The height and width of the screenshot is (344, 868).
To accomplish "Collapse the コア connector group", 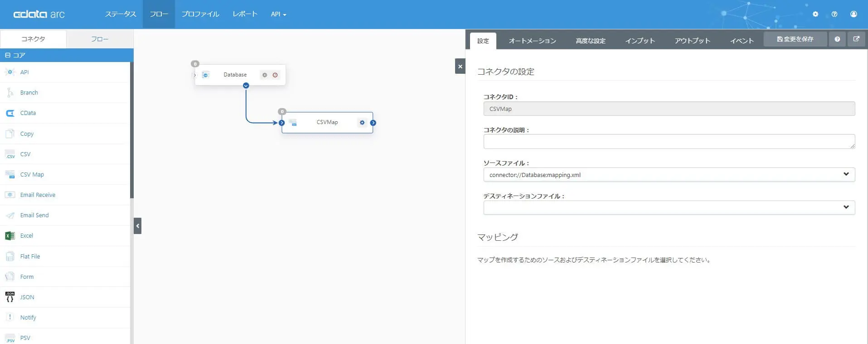I will 8,55.
